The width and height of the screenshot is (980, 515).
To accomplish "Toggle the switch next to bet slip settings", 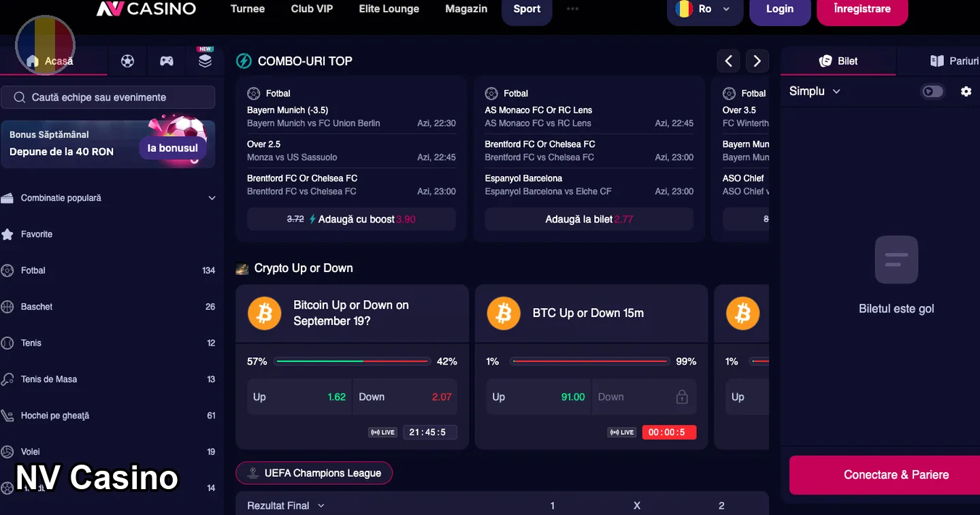I will click(932, 91).
